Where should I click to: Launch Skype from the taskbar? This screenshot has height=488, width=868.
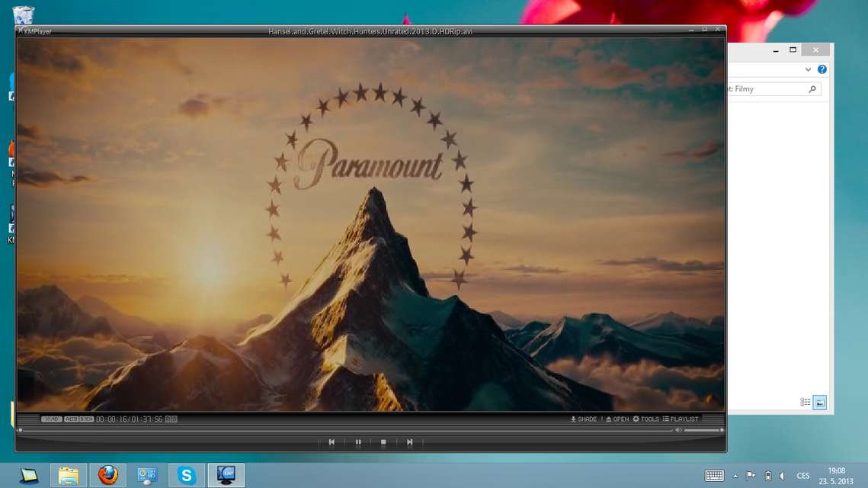pos(187,475)
